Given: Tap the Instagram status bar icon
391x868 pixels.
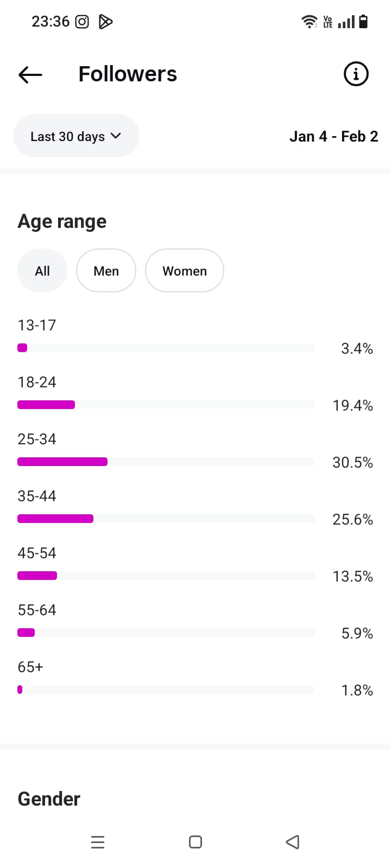Looking at the screenshot, I should click(82, 22).
